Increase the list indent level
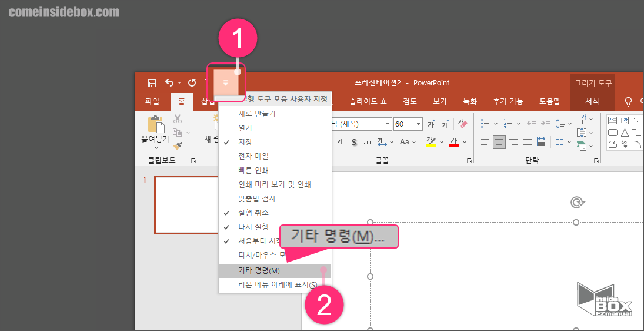This screenshot has height=331, width=644. pyautogui.click(x=545, y=123)
